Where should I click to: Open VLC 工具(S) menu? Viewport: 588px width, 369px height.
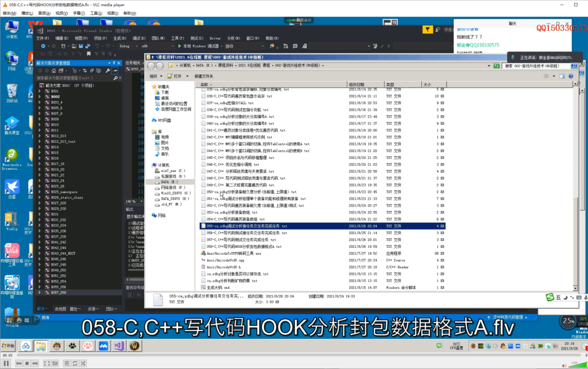pos(96,13)
